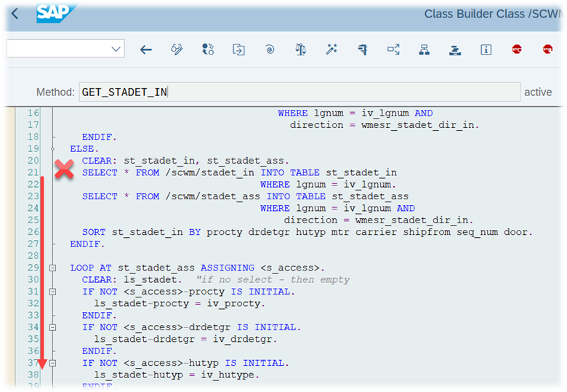Click the Active/Inactive switch icon

(208, 49)
